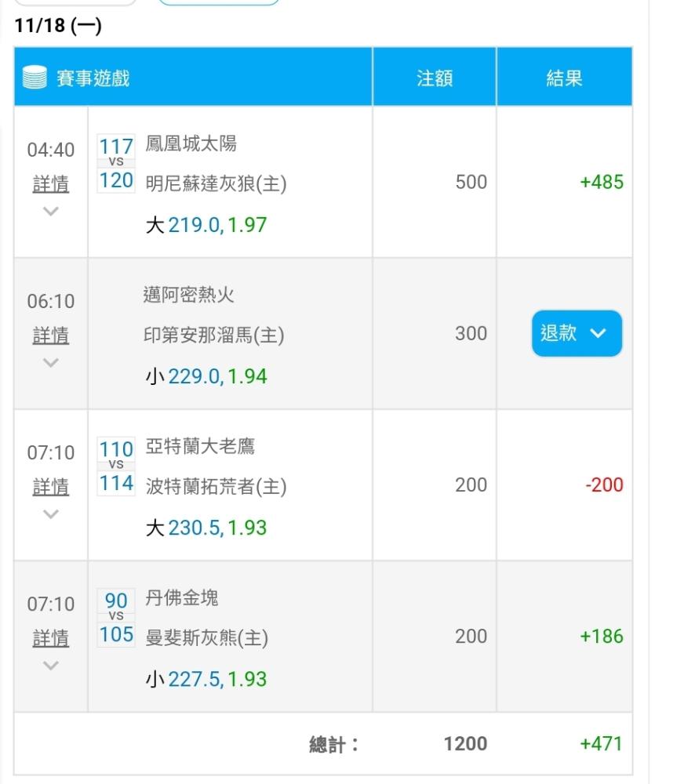Image resolution: width=673 pixels, height=784 pixels.
Task: Select the 110 vs 114 score box
Action: point(116,466)
